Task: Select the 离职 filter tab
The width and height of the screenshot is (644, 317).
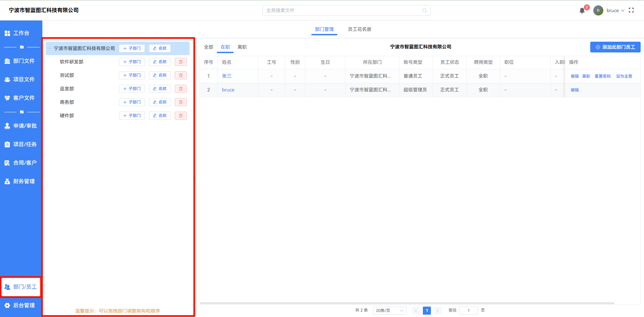Action: point(242,47)
